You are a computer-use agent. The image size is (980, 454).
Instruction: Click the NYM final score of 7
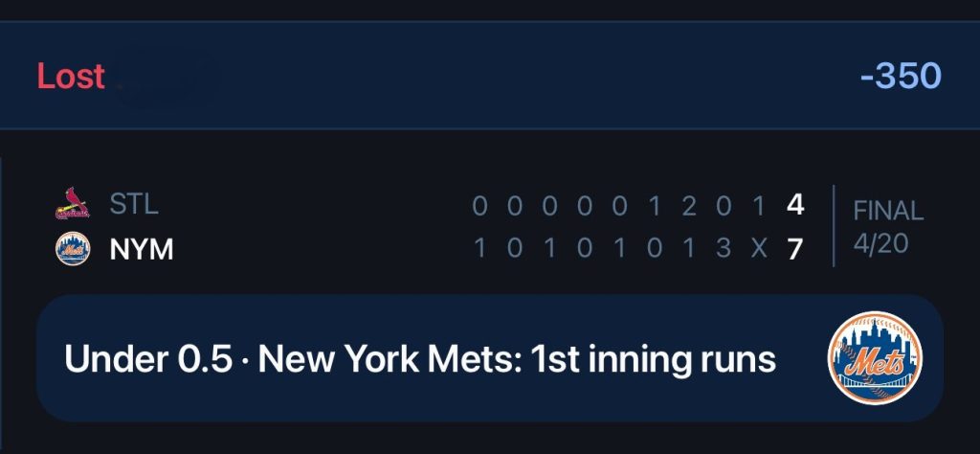pos(795,249)
